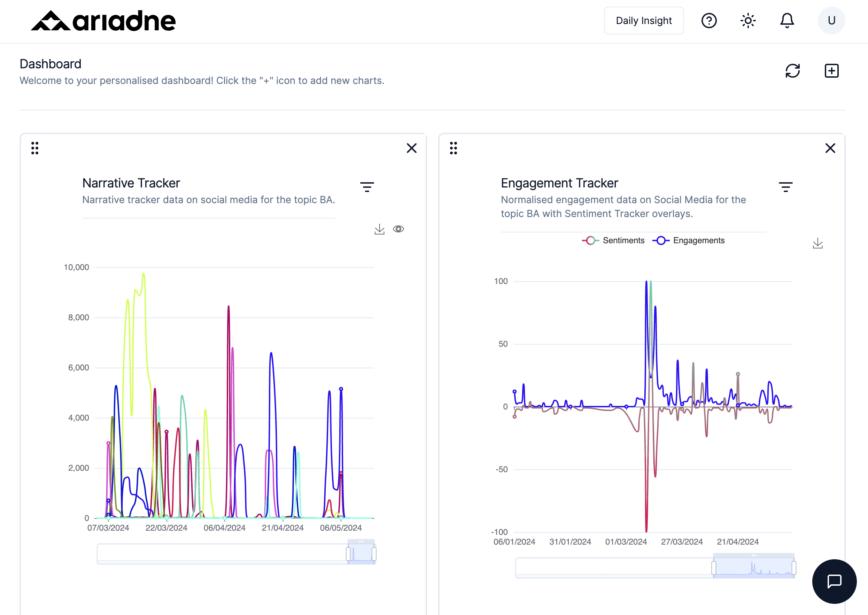Click the Ariadne logo
Viewport: 868px width, 615px height.
(103, 21)
